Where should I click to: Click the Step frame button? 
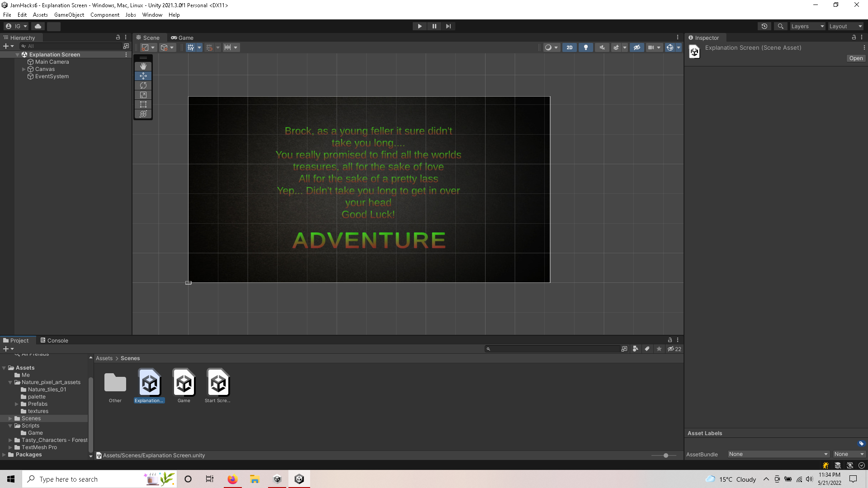click(448, 26)
